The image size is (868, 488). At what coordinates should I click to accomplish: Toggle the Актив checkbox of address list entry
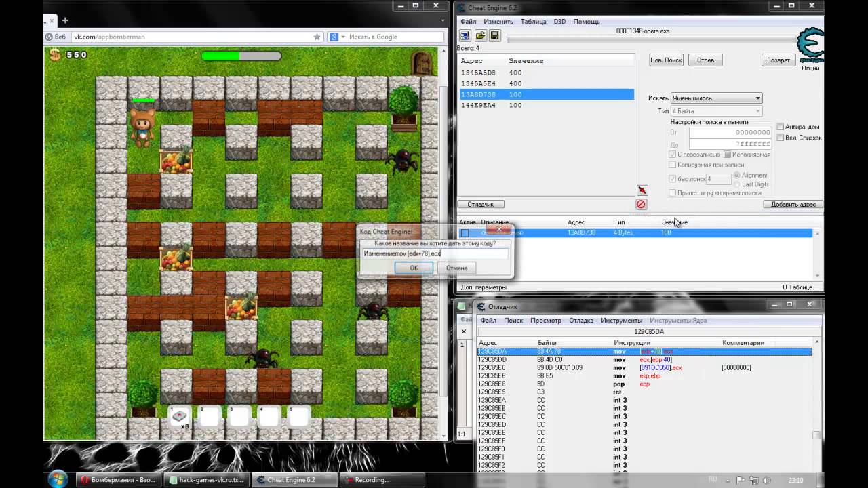tap(465, 233)
